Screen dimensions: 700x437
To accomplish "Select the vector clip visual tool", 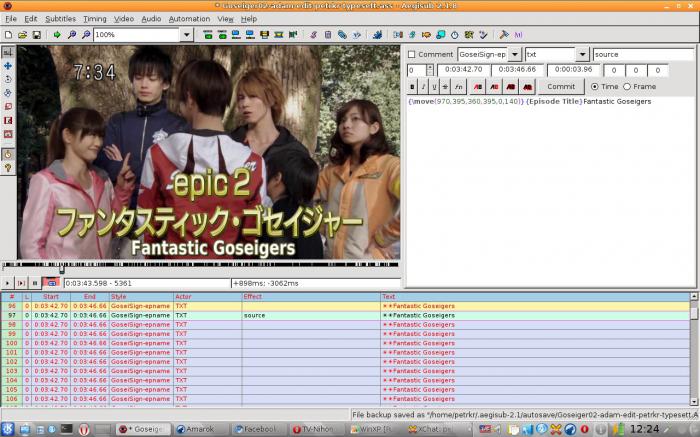I will (8, 134).
